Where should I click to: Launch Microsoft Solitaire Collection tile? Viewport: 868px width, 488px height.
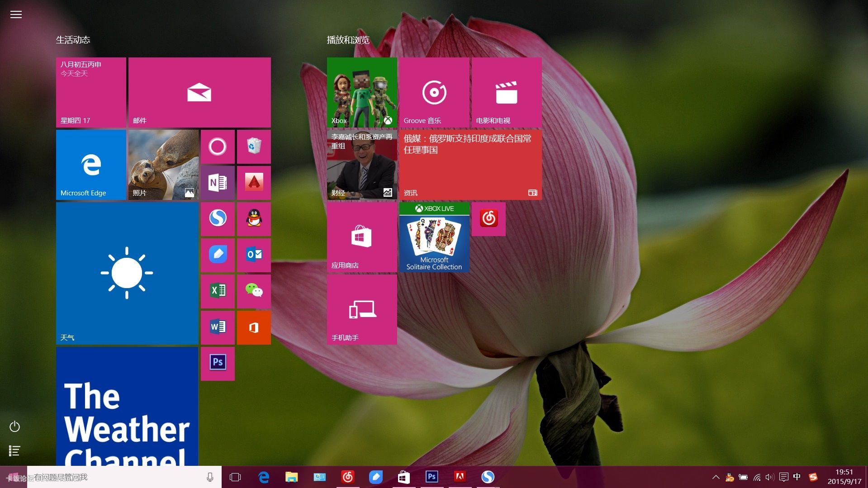[x=434, y=237]
